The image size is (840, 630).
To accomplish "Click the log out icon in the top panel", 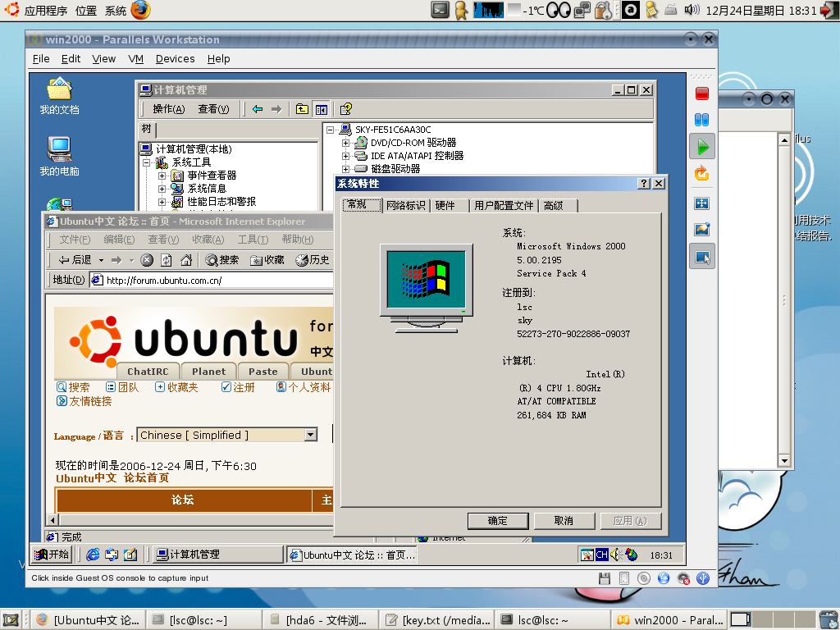I will click(x=830, y=10).
